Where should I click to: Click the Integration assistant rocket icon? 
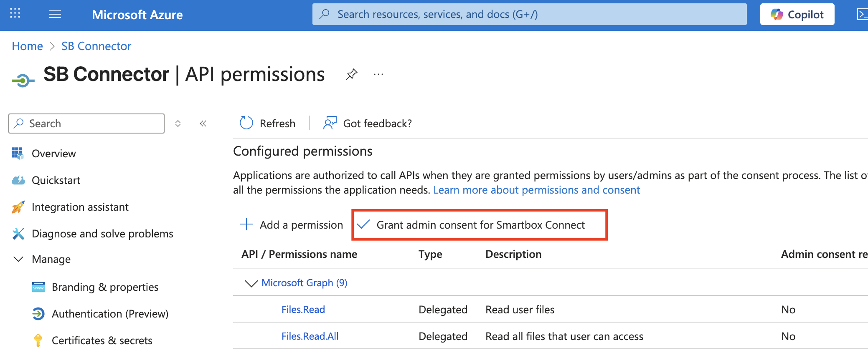coord(18,207)
